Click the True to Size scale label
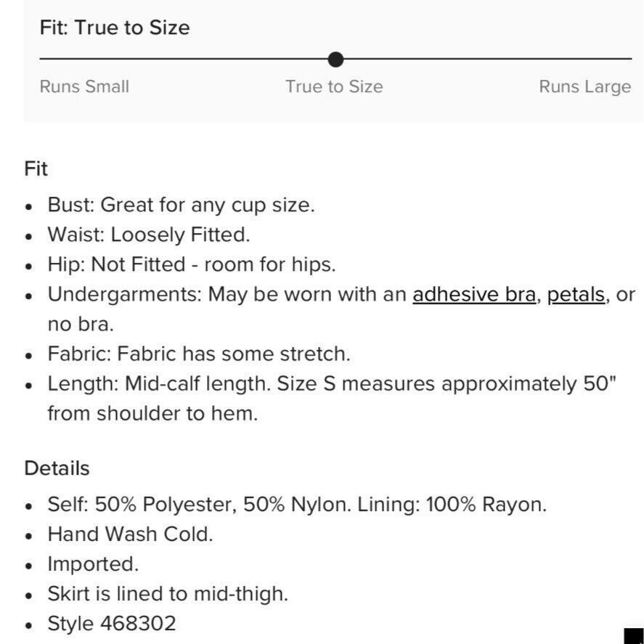The image size is (644, 644). (334, 86)
